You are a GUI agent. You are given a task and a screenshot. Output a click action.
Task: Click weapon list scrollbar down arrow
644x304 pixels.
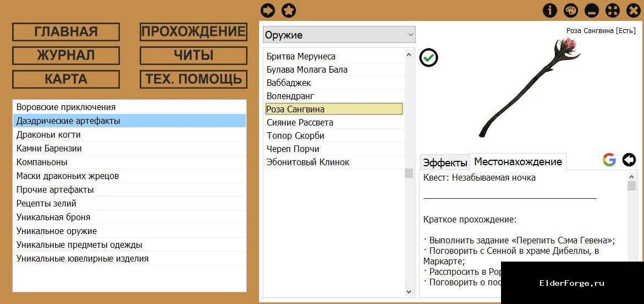[x=409, y=291]
